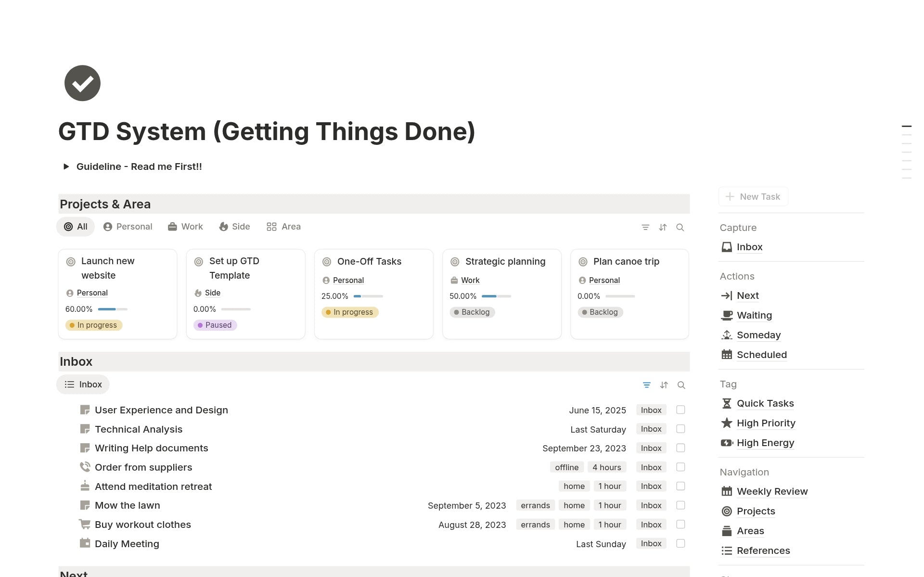Check the box for User Experience and Design
924x577 pixels.
[680, 410]
